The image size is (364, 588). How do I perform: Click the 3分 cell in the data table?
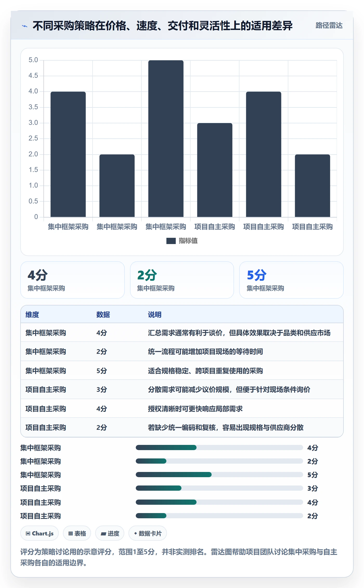tap(102, 389)
